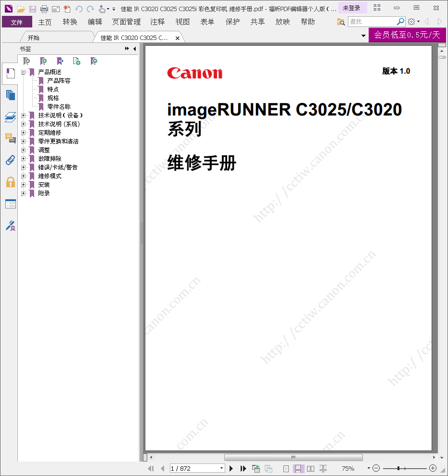Click the page icon with the green plus
Screen dimensions: 448x476
[77, 61]
